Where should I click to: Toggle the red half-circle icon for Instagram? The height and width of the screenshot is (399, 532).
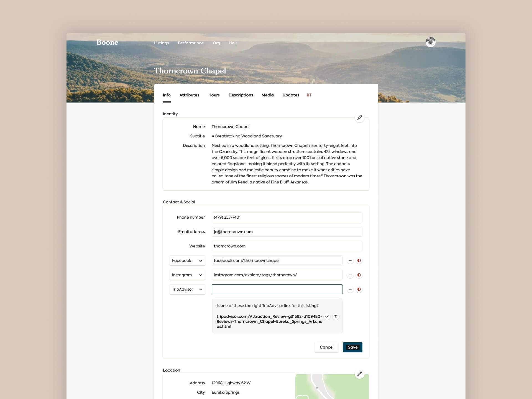(359, 275)
